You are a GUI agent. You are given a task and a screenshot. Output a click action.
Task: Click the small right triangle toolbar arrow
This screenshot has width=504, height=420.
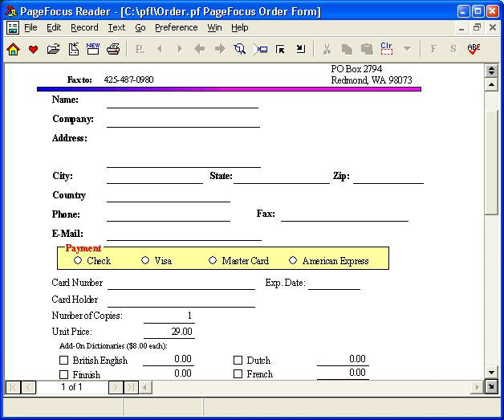(x=180, y=49)
